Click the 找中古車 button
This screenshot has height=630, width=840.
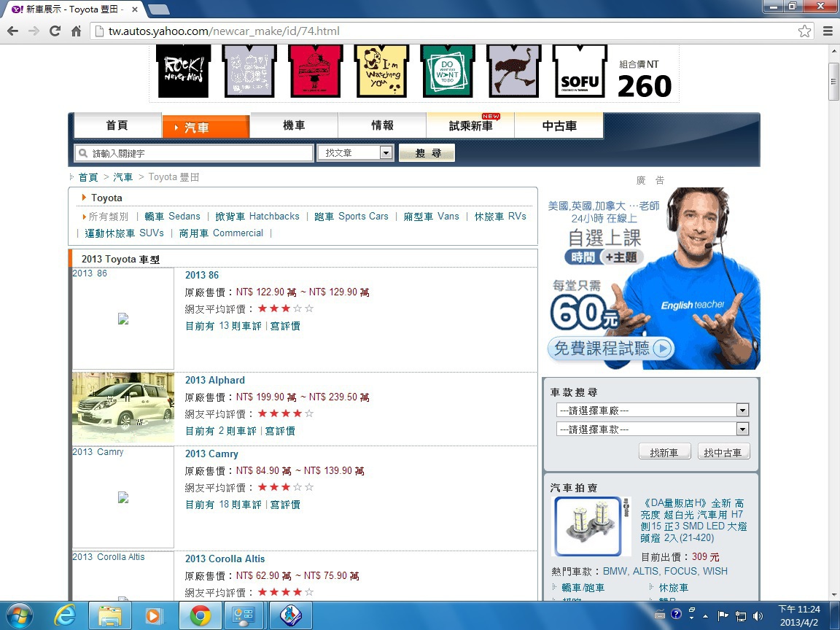click(723, 452)
